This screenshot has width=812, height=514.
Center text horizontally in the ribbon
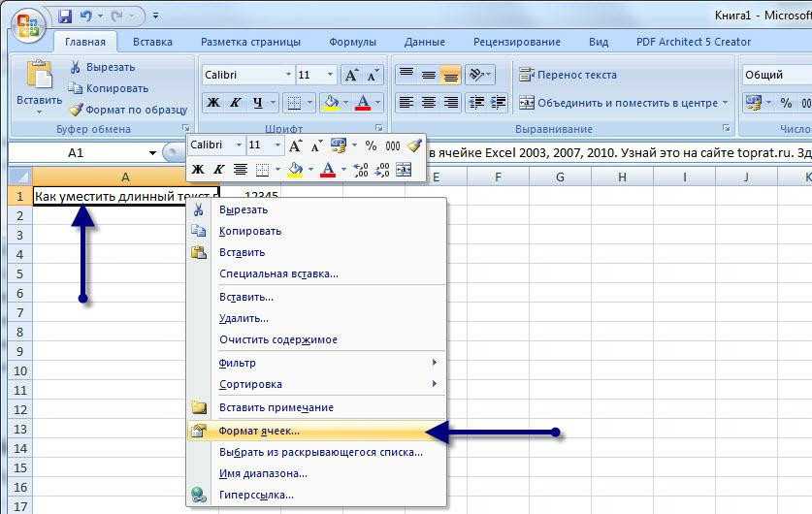[x=428, y=103]
